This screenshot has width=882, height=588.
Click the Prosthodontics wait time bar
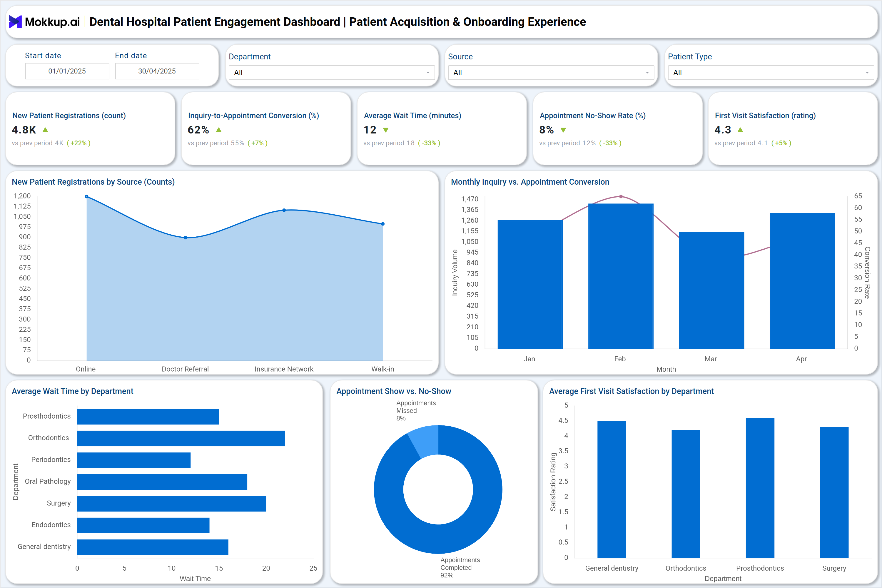(x=148, y=417)
